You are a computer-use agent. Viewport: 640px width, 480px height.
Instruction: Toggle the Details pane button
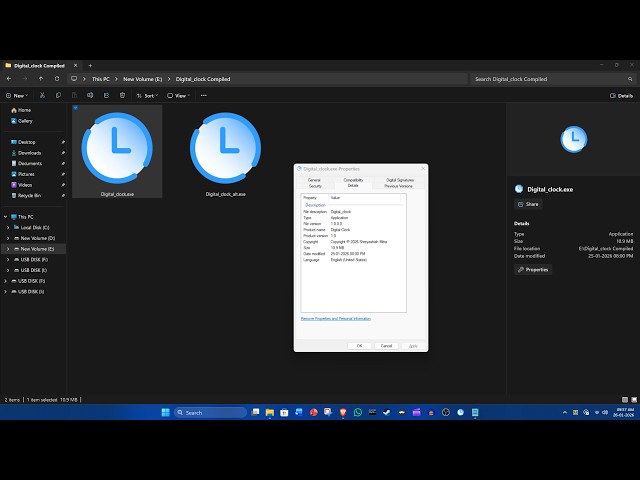coord(621,95)
